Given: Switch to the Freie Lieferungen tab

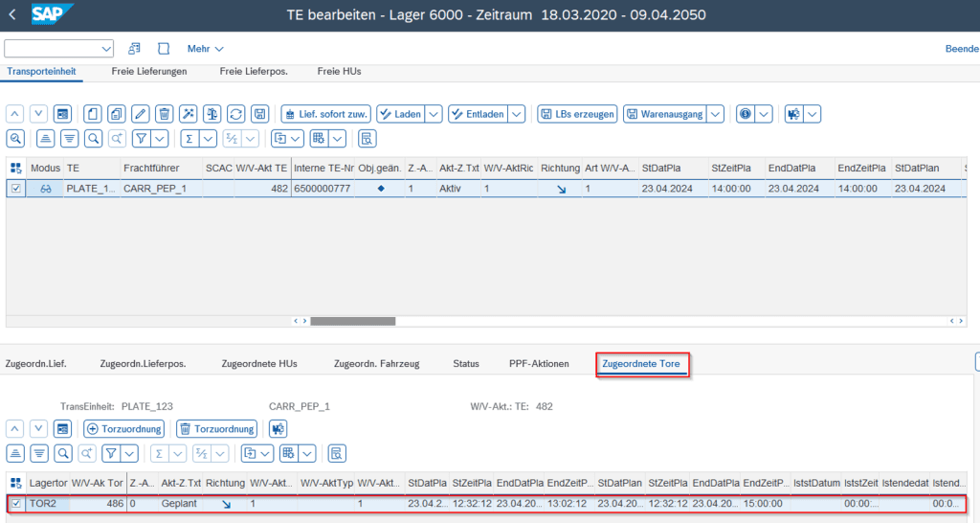Looking at the screenshot, I should (149, 71).
